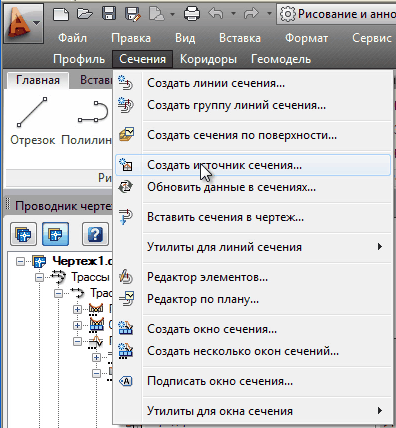This screenshot has width=396, height=428.
Task: Close the open Сечения menu header
Action: [x=142, y=59]
